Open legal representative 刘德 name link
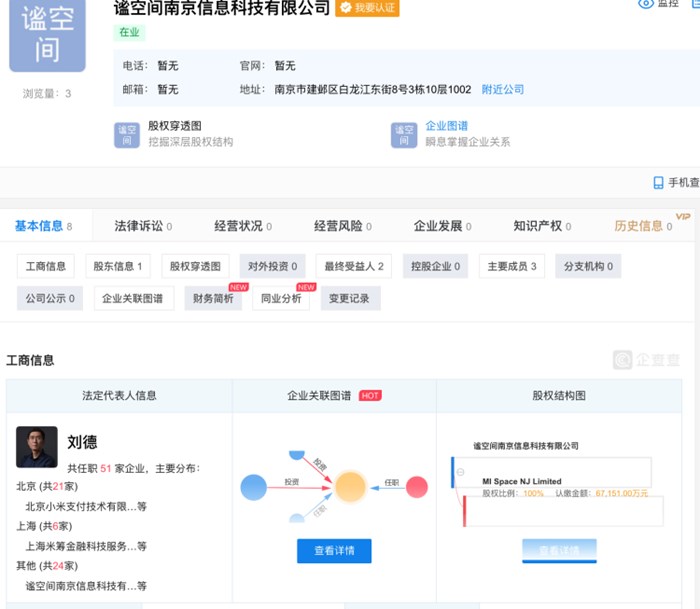 (82, 442)
